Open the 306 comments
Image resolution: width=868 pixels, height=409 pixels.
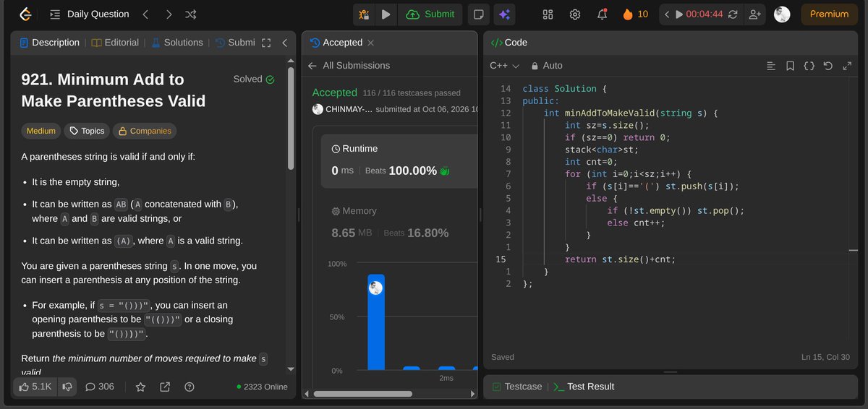pyautogui.click(x=100, y=387)
